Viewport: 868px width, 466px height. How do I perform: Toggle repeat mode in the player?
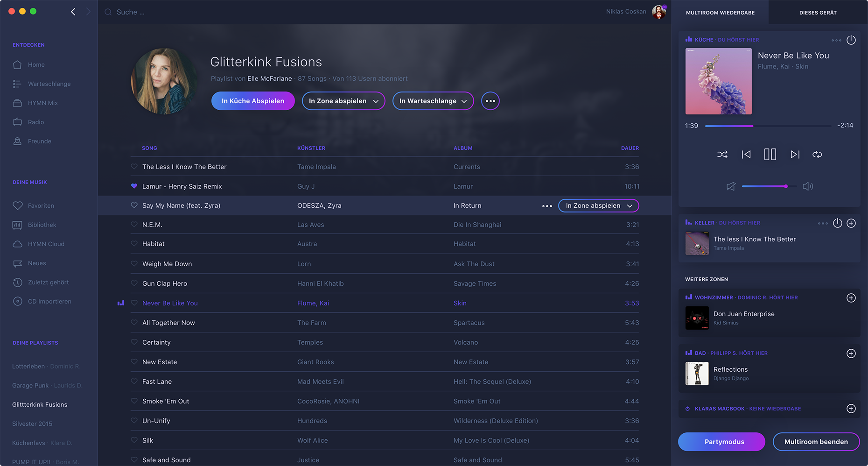[x=817, y=155]
